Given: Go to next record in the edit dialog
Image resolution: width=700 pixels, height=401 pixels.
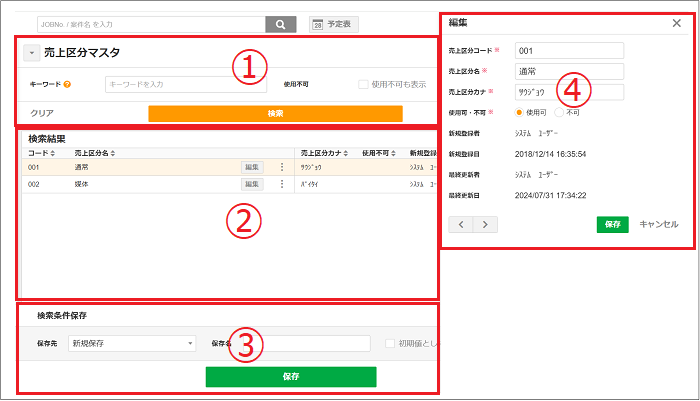Looking at the screenshot, I should [x=485, y=225].
